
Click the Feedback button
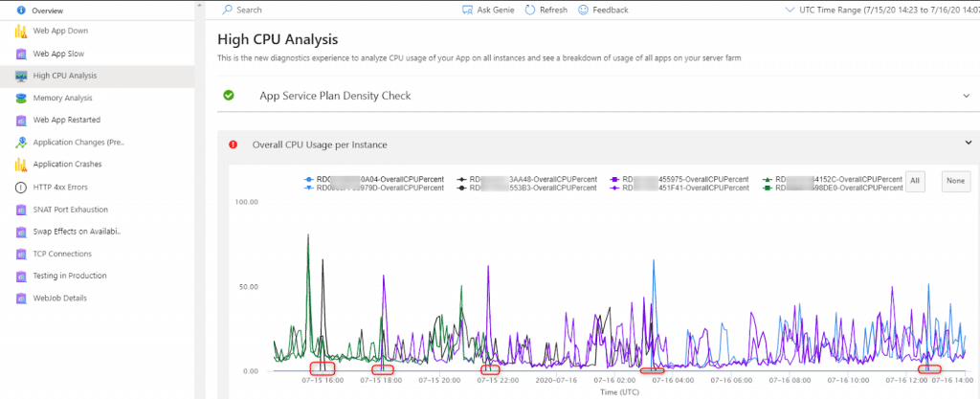(603, 10)
